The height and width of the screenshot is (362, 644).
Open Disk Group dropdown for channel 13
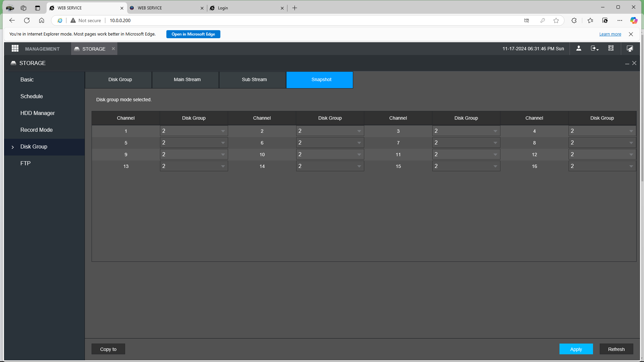pyautogui.click(x=194, y=166)
